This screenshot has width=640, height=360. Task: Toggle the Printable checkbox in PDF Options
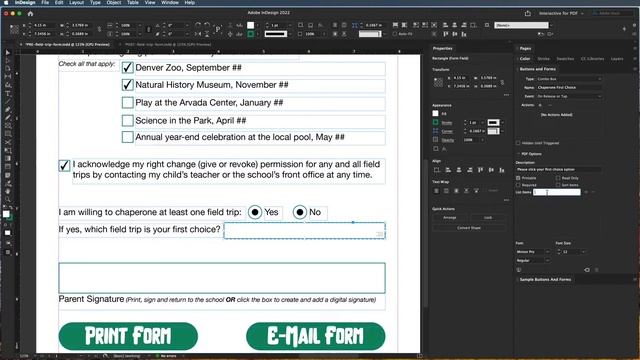[518, 178]
